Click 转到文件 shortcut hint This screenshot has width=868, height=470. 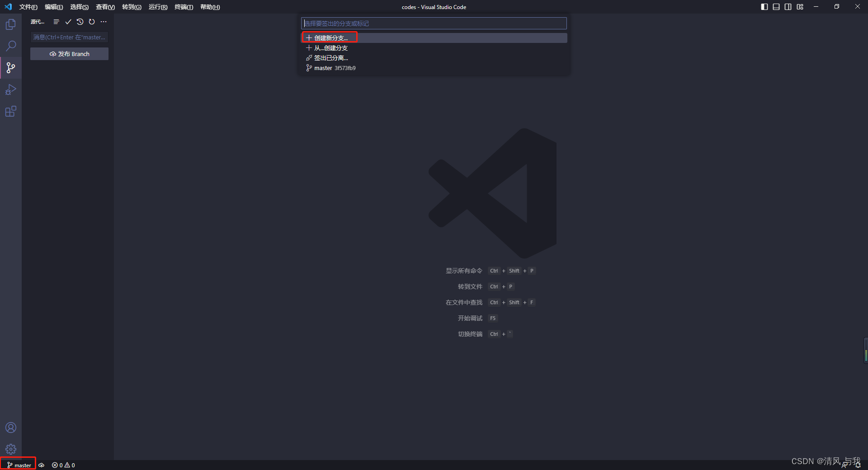point(470,287)
